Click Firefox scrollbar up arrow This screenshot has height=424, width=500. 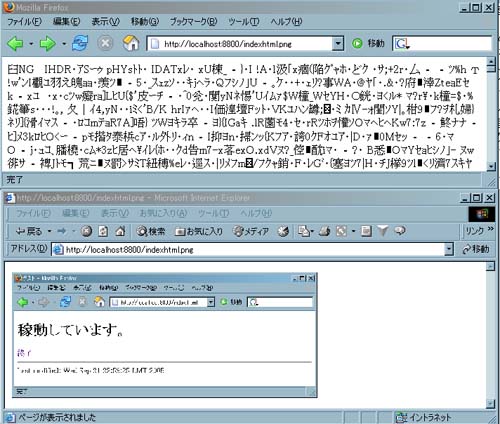point(491,62)
